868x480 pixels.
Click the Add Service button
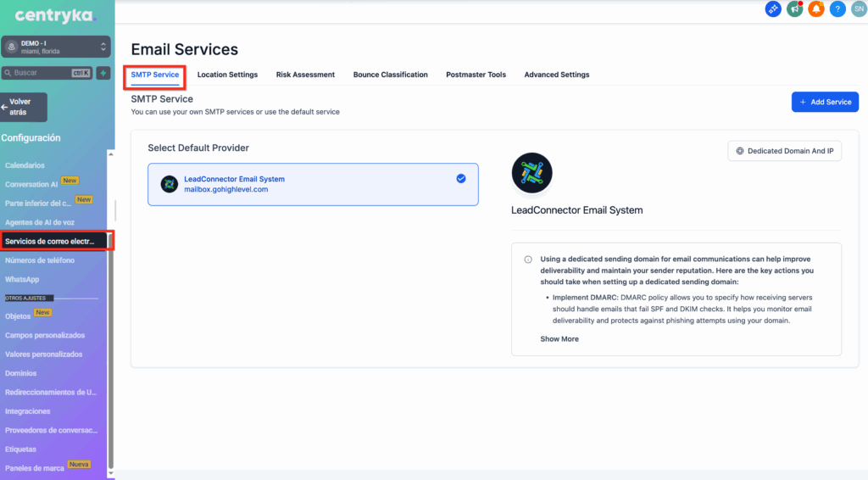point(825,102)
